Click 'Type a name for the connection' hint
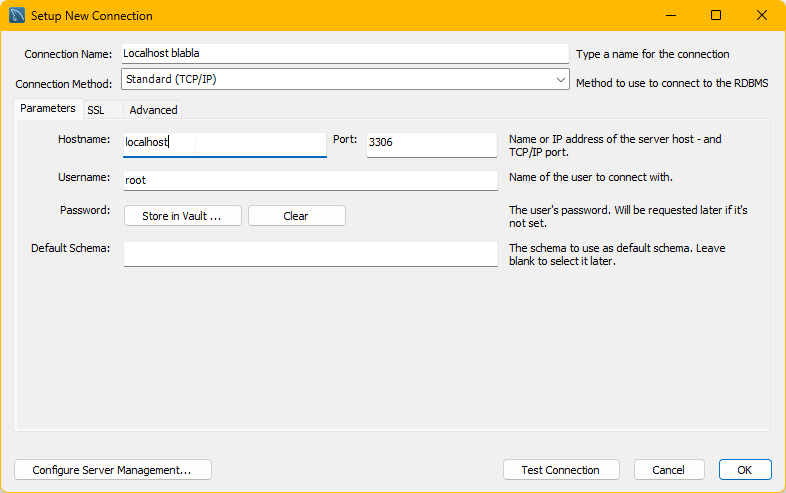 tap(653, 54)
